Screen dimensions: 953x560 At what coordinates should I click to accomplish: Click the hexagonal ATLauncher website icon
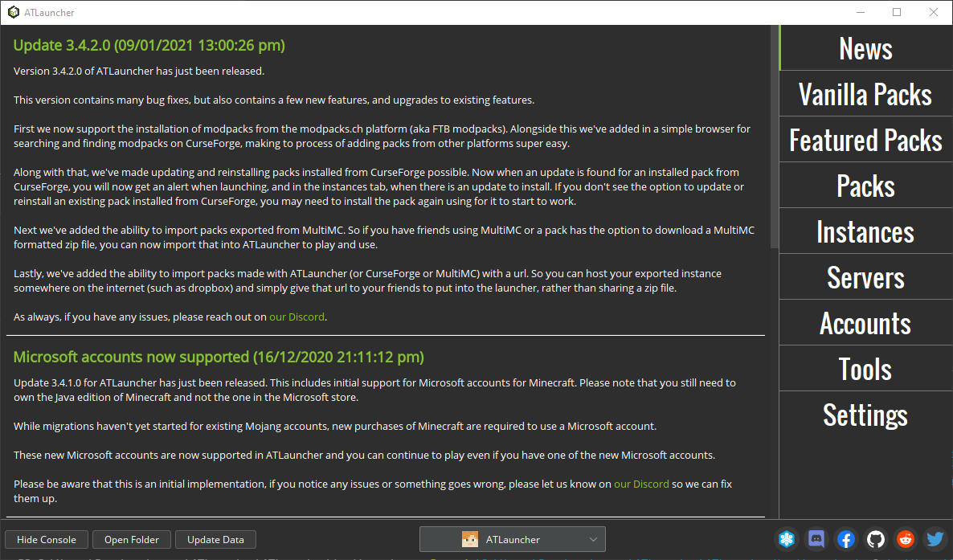tap(786, 539)
